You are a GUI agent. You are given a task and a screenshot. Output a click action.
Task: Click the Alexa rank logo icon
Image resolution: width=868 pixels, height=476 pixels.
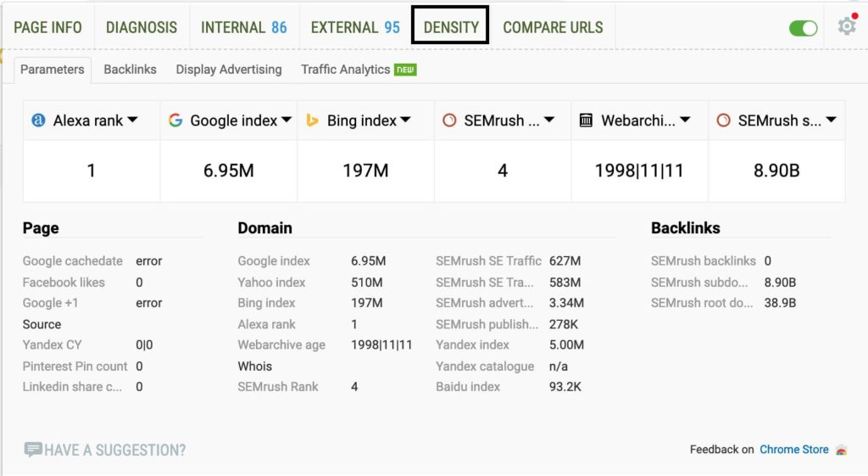pos(38,120)
